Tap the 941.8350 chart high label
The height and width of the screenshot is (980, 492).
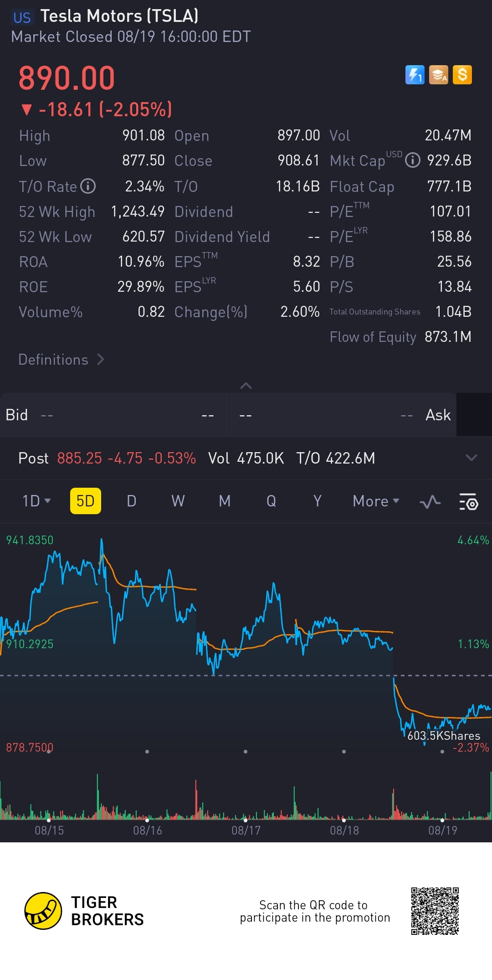pos(30,540)
